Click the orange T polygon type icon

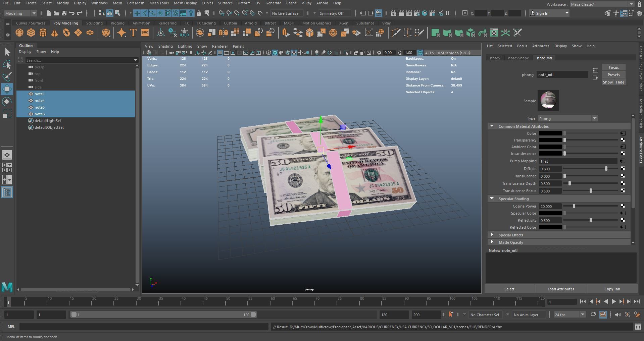133,33
